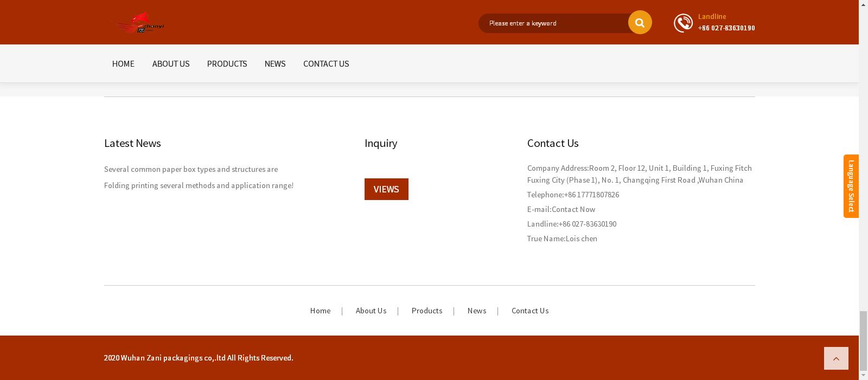868x380 pixels.
Task: Click footer Products link
Action: [427, 311]
